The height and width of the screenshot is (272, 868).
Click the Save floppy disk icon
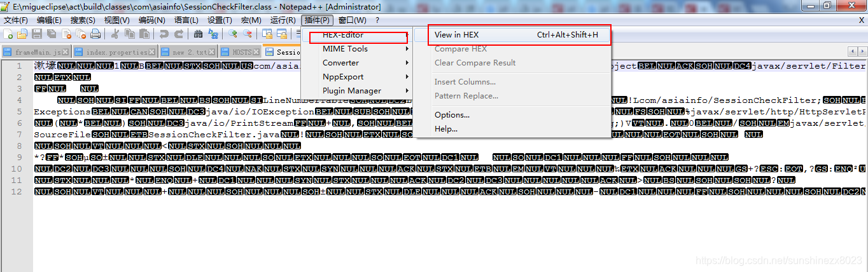[x=37, y=34]
